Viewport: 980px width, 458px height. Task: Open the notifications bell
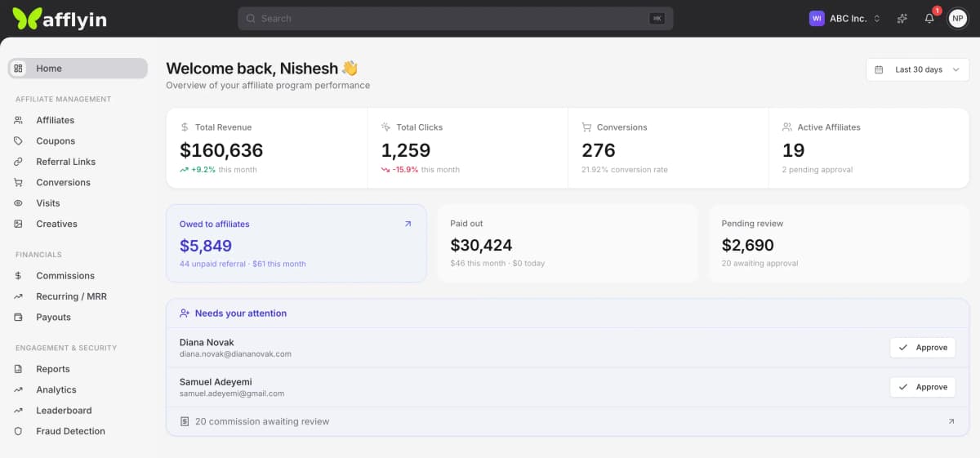click(x=929, y=18)
